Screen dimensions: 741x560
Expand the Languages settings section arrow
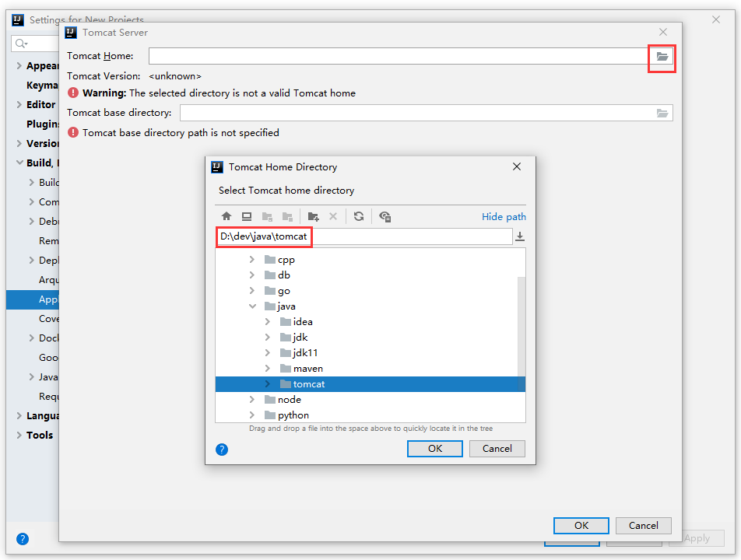(x=19, y=415)
